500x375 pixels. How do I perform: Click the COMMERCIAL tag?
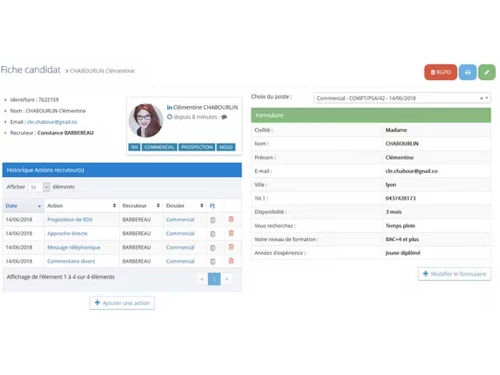(x=159, y=147)
